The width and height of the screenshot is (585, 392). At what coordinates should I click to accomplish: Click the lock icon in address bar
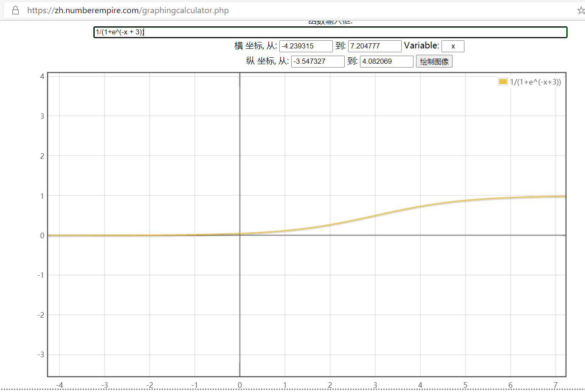tap(16, 10)
